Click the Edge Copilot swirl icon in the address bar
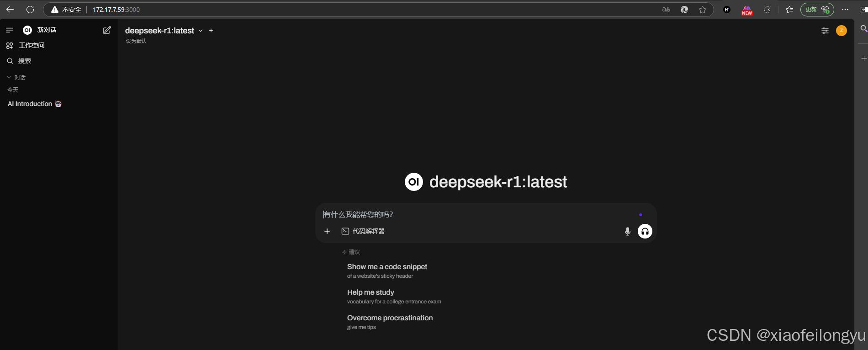Screen dimensions: 868x350 [x=684, y=10]
